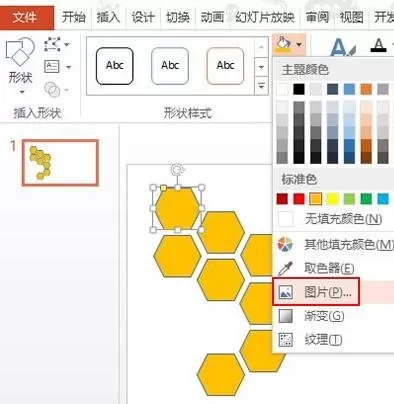Click the rotation handle above selected hexagon
This screenshot has height=404, width=394.
tap(177, 170)
